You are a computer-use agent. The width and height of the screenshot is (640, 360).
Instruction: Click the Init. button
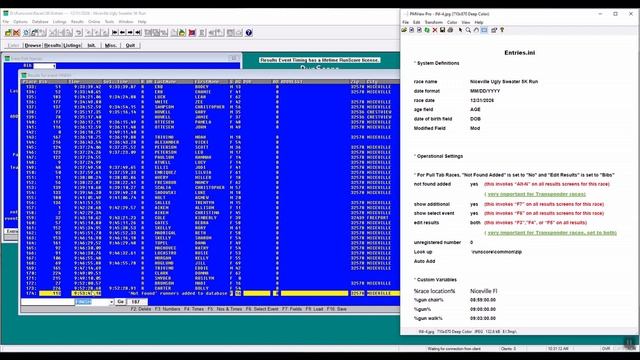pos(92,45)
